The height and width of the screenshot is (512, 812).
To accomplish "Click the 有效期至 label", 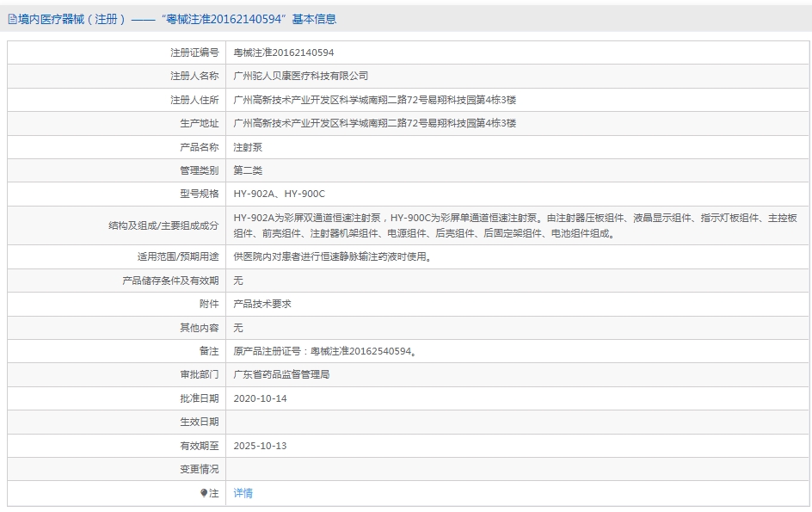I will pos(200,447).
